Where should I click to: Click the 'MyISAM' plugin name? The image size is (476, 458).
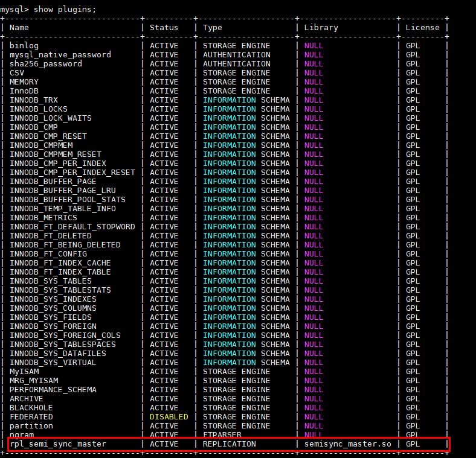24,372
